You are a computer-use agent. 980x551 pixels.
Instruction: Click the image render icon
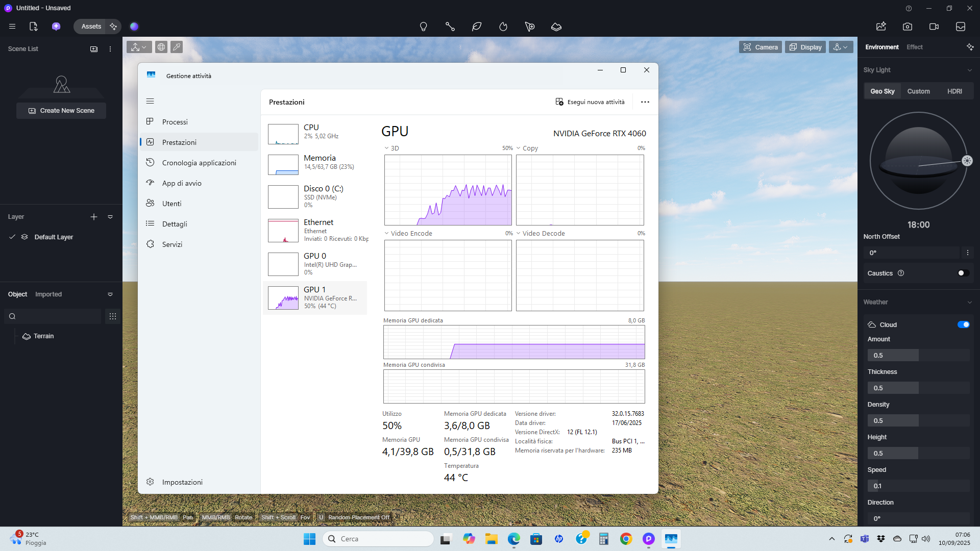tap(881, 27)
